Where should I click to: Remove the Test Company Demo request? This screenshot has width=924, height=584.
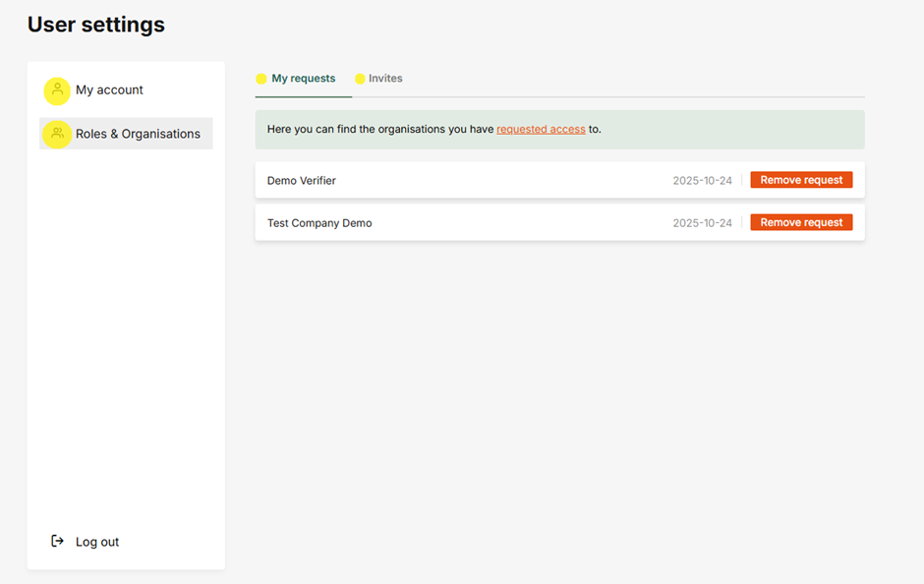tap(801, 222)
